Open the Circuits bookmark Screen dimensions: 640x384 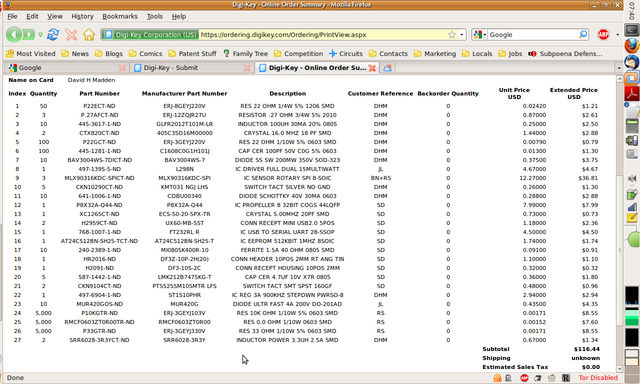click(346, 53)
